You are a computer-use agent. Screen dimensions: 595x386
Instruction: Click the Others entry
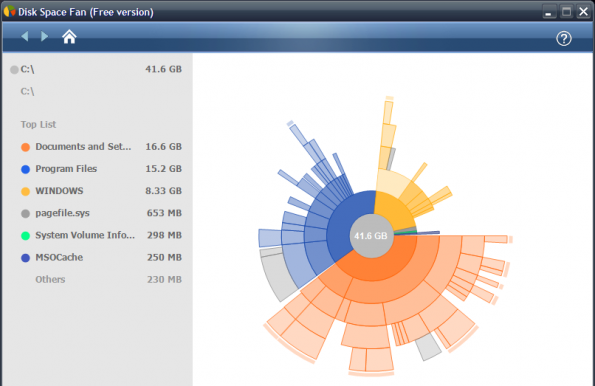[101, 280]
